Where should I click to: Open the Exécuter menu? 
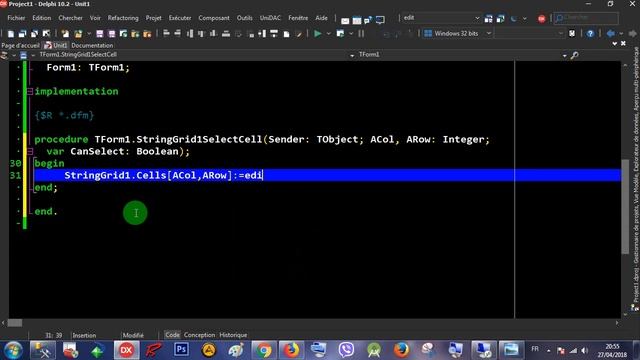[x=180, y=18]
